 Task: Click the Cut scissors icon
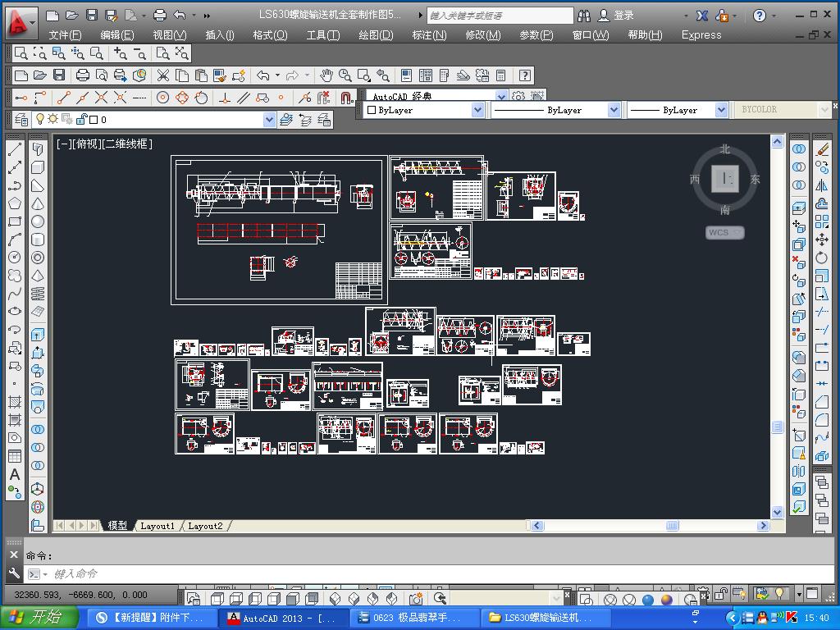[x=162, y=75]
